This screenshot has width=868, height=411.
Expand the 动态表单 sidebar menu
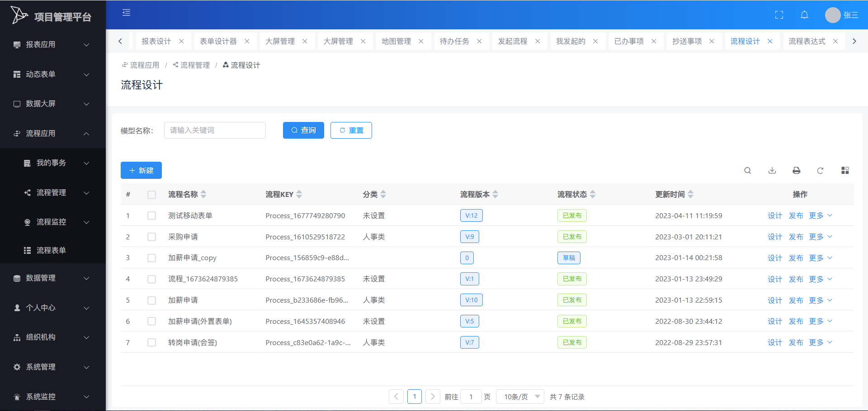(53, 74)
